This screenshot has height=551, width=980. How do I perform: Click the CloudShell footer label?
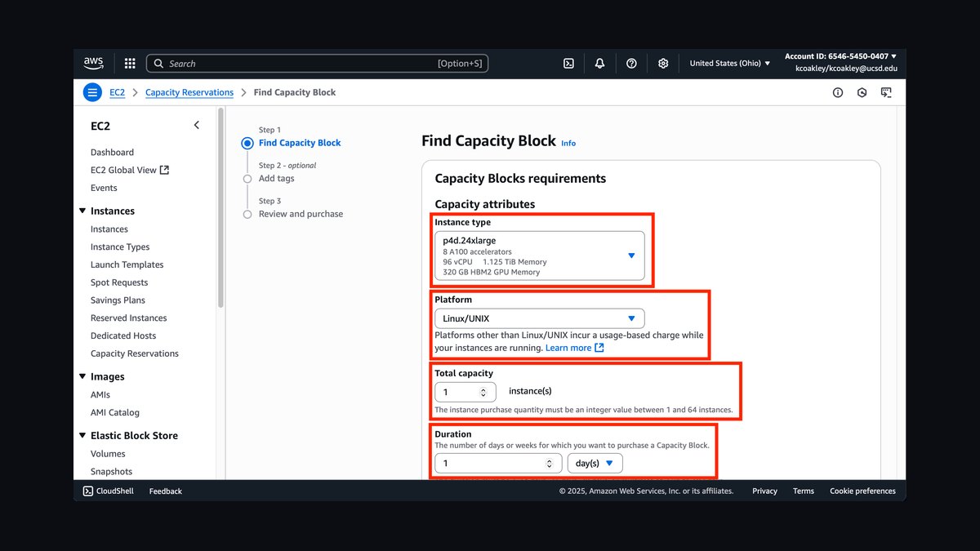tap(115, 491)
